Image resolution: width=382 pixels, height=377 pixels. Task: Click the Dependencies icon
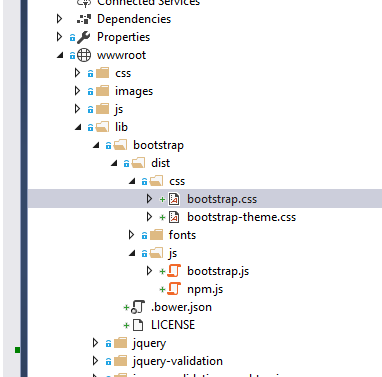(x=84, y=19)
